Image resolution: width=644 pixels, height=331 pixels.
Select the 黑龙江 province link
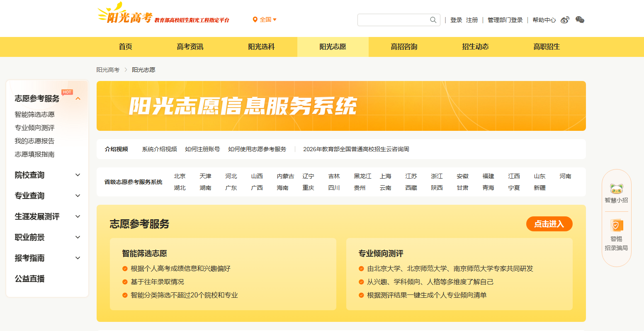(363, 176)
